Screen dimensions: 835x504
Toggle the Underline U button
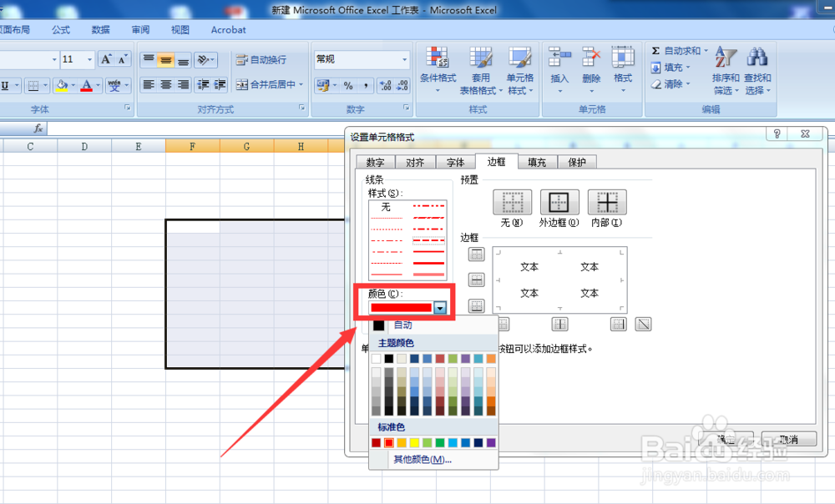pos(5,85)
